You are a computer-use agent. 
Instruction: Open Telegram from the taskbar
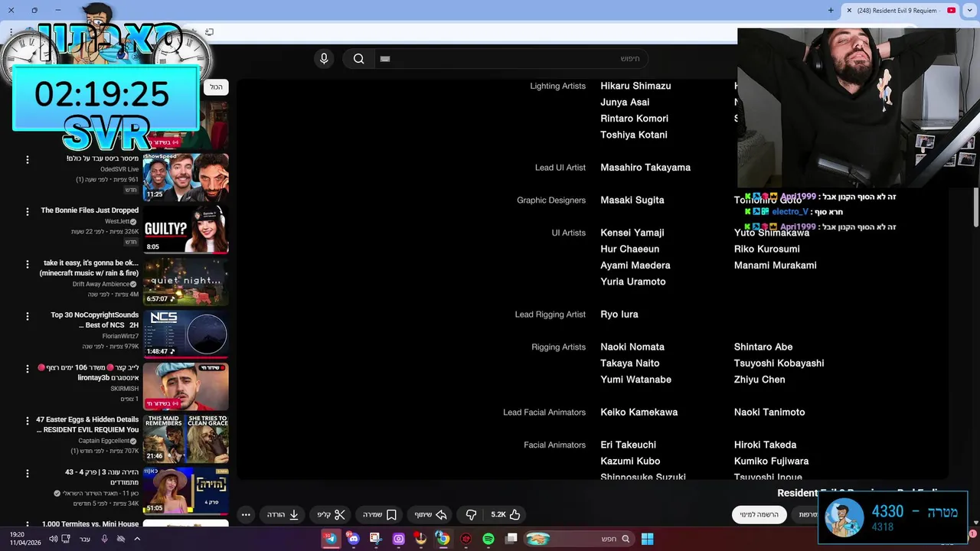330,539
